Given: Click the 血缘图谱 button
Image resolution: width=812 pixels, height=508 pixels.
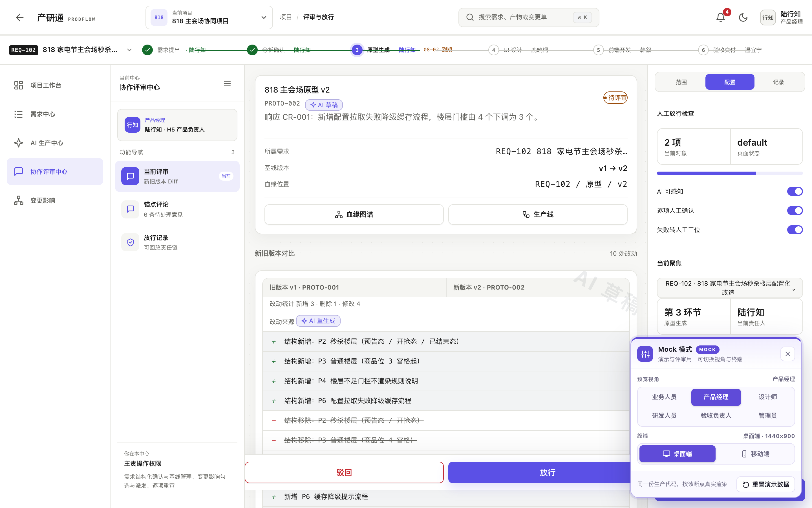Looking at the screenshot, I should [354, 214].
